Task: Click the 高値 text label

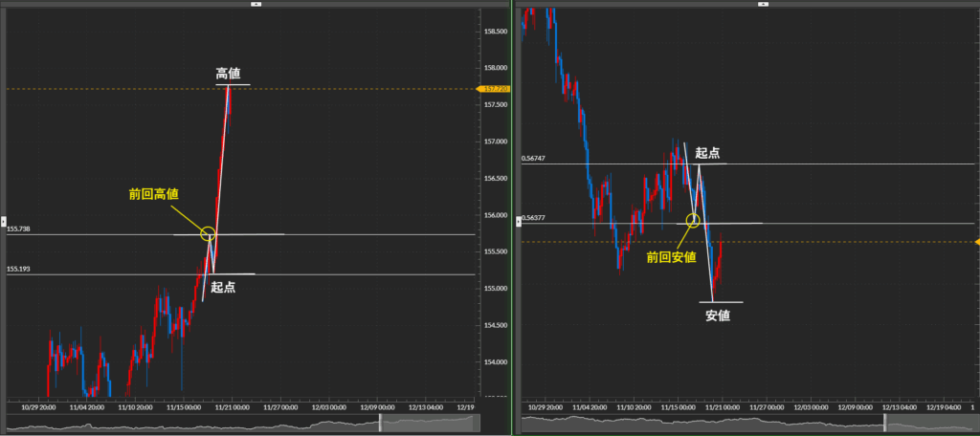Action: [228, 73]
